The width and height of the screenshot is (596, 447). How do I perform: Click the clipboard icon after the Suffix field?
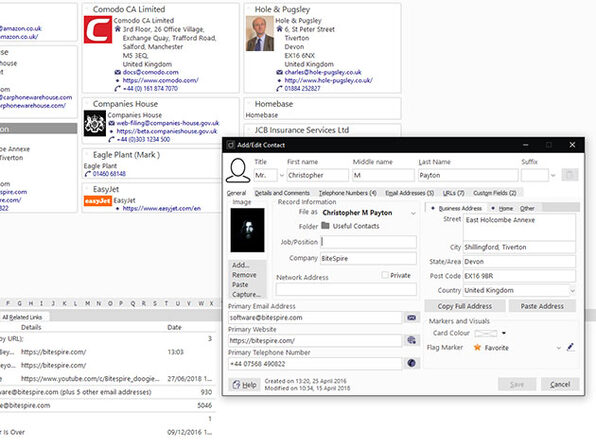pos(569,175)
